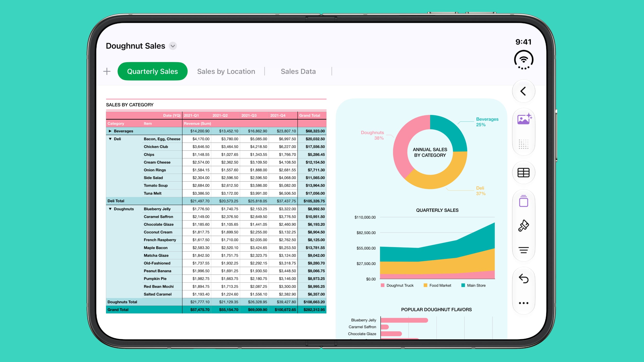Viewport: 644px width, 362px height.
Task: Open the table insert icon
Action: pos(523,173)
